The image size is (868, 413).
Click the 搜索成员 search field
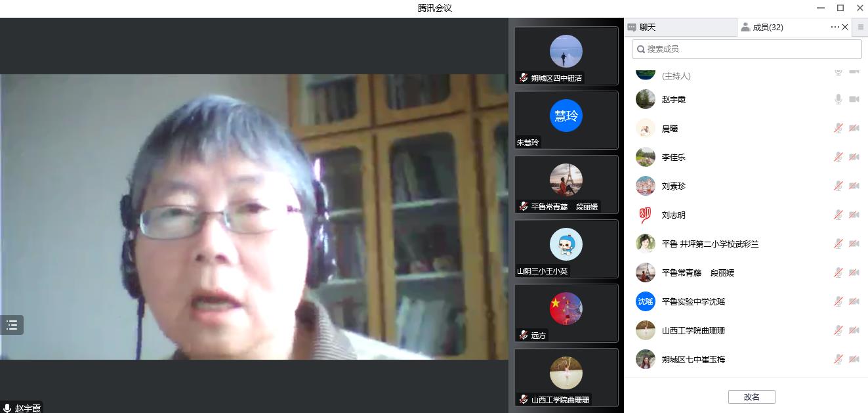[747, 49]
